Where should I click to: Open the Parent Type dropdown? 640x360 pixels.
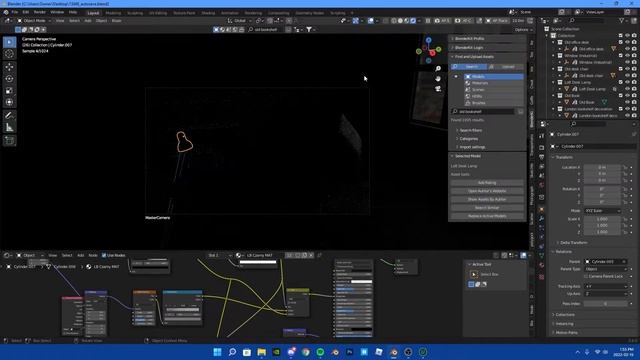tap(606, 269)
